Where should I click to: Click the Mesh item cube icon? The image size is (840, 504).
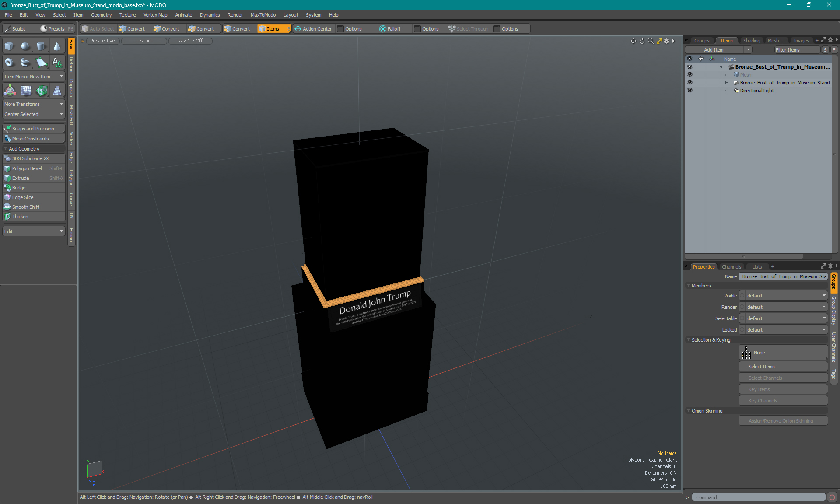tap(736, 75)
